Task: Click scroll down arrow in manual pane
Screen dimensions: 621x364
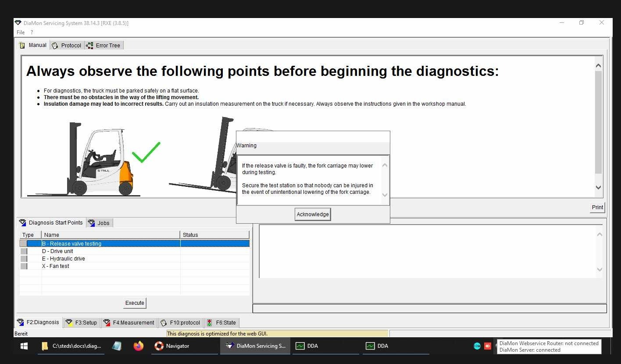Action: [x=598, y=187]
